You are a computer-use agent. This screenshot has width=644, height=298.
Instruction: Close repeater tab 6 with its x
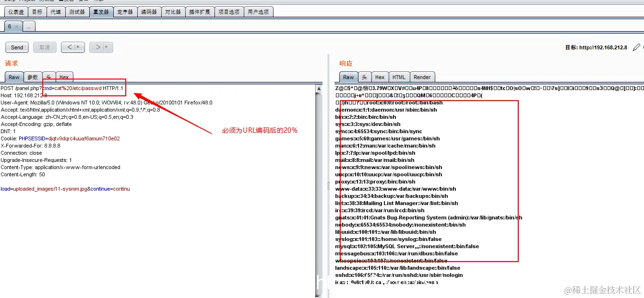click(x=16, y=27)
